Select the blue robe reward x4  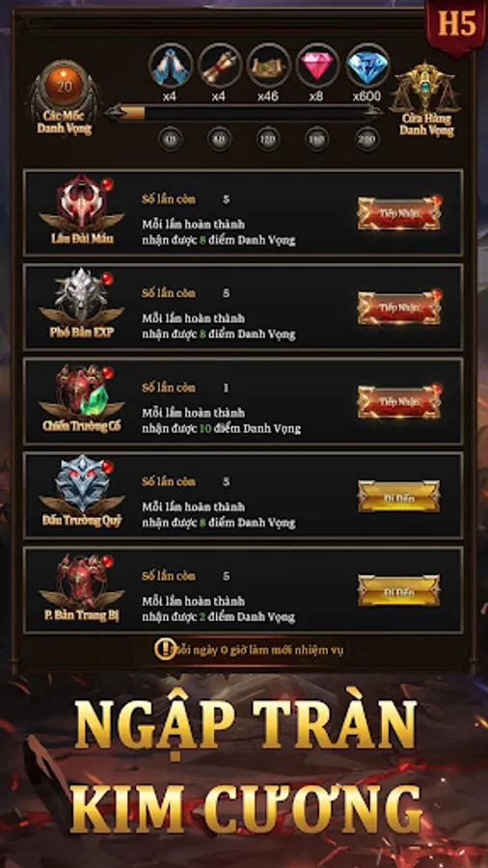coord(171,66)
